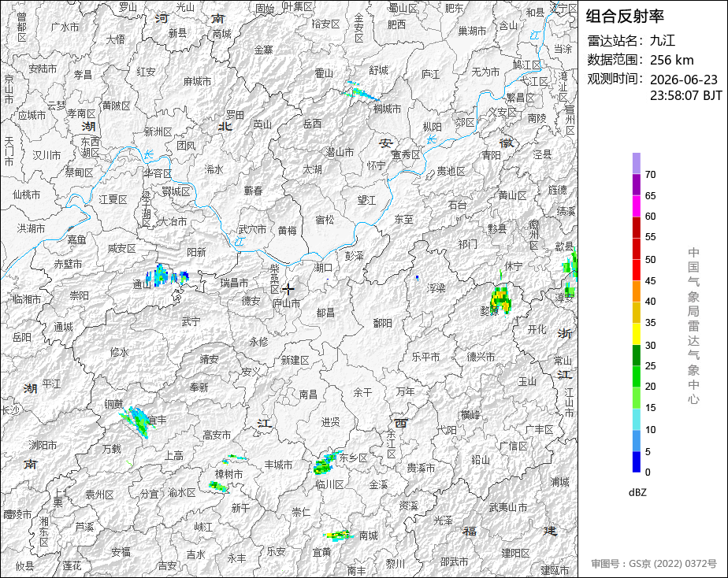The width and height of the screenshot is (728, 578).
Task: Pick the orange 40–45 dBZ legend color
Action: pos(636,291)
